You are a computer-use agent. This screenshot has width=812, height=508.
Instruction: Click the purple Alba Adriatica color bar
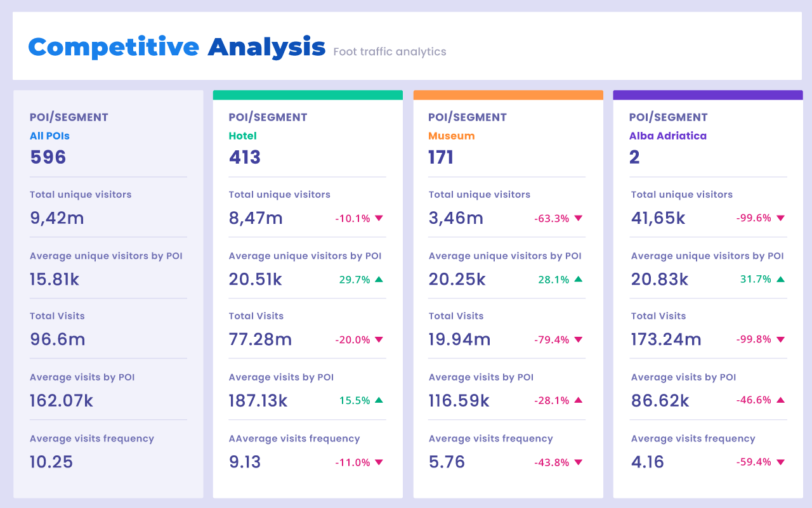pyautogui.click(x=707, y=95)
